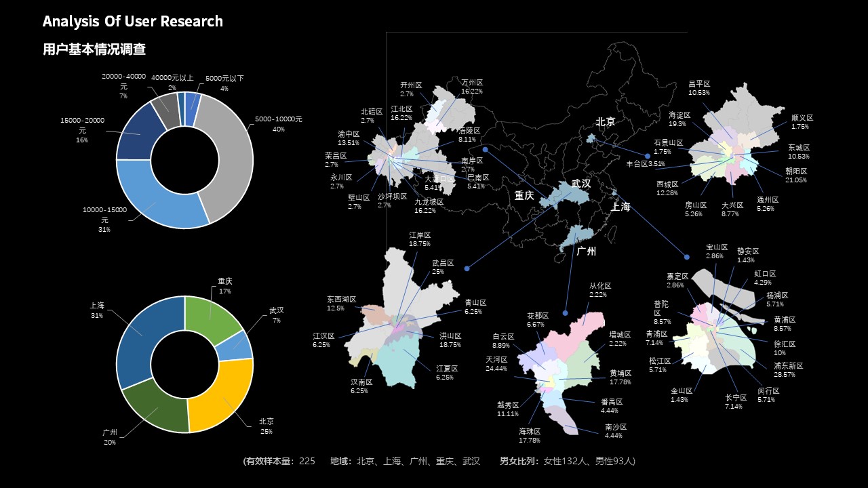Select the '5000-10000元 40%' income label
This screenshot has width=868, height=488.
[x=278, y=124]
